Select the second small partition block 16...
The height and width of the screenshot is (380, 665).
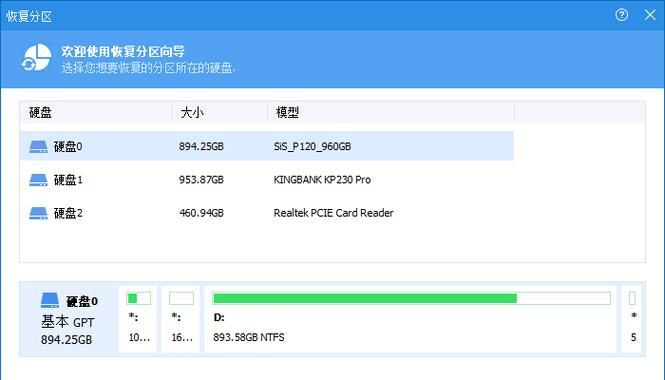181,319
